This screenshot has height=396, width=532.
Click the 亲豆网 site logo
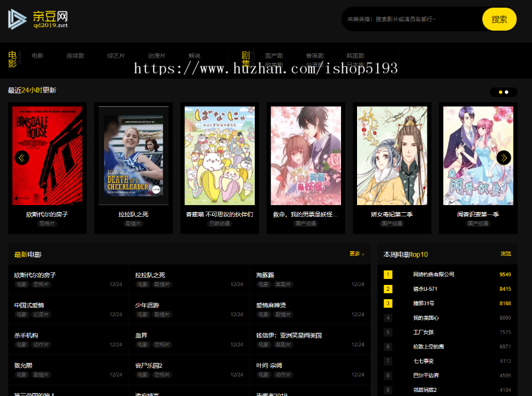38,19
